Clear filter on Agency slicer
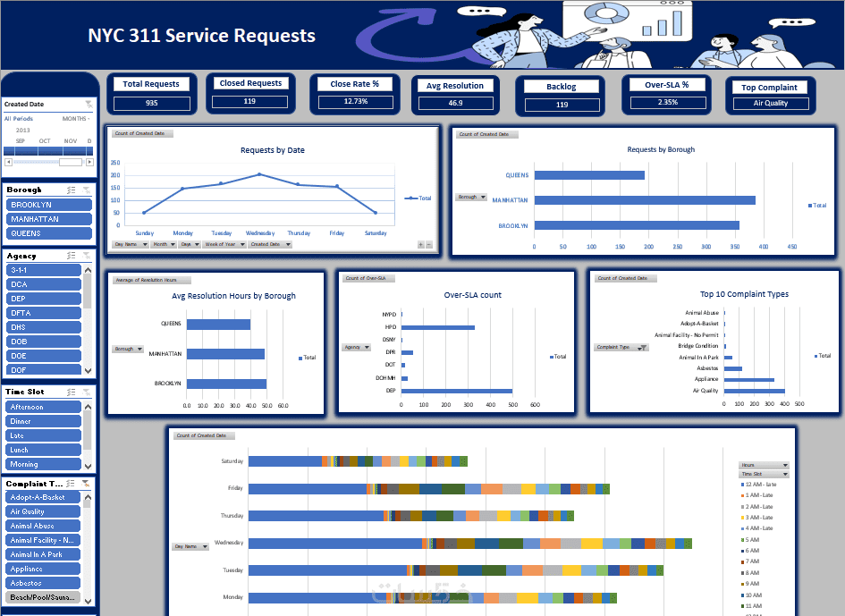The height and width of the screenshot is (616, 845). pyautogui.click(x=86, y=256)
